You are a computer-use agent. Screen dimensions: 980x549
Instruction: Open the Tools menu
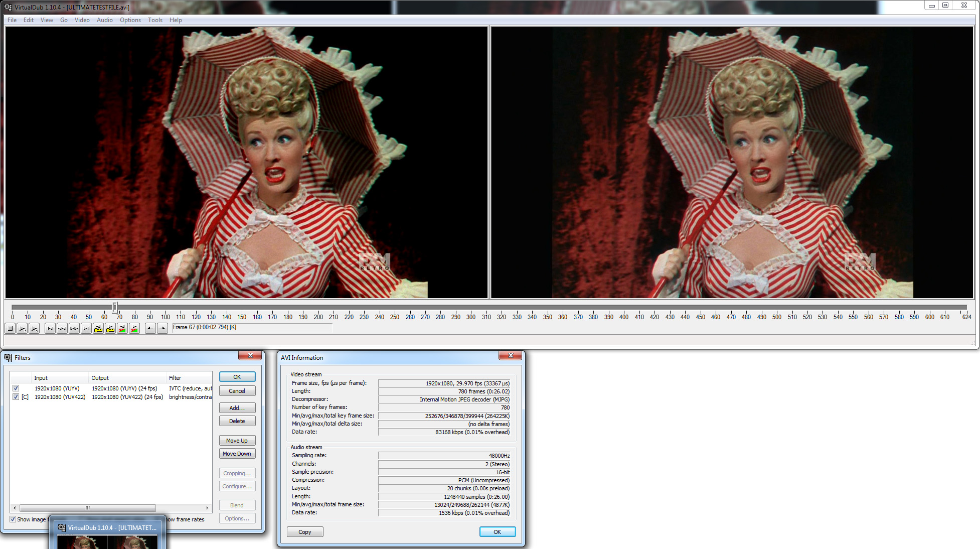[x=155, y=20]
